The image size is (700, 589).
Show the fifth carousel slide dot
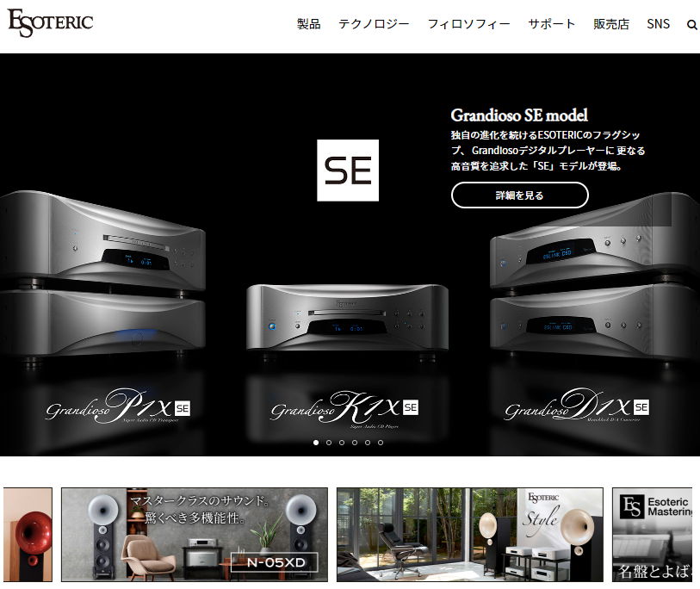click(x=368, y=443)
